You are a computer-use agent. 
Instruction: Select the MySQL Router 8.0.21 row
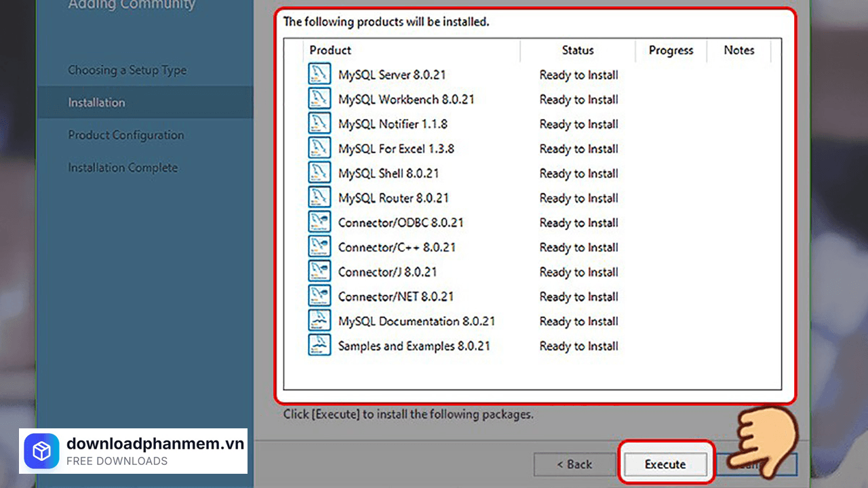coord(393,198)
